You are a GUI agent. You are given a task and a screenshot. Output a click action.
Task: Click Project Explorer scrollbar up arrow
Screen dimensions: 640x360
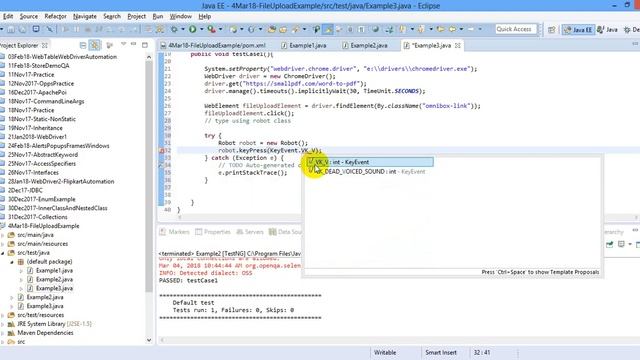(149, 57)
